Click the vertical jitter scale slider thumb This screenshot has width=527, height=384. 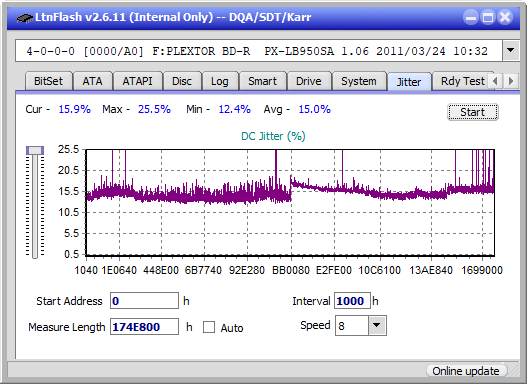[35, 150]
